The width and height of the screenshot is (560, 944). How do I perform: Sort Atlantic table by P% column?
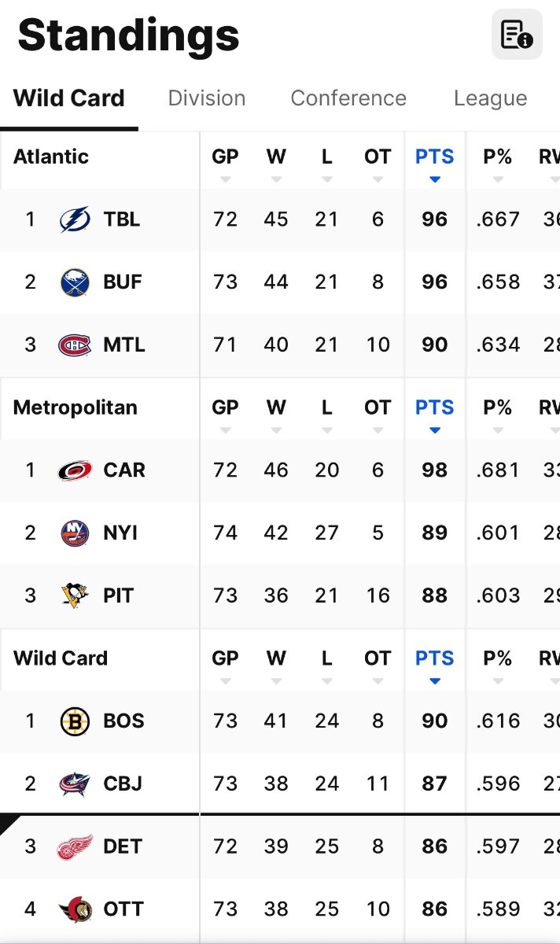[x=497, y=162]
